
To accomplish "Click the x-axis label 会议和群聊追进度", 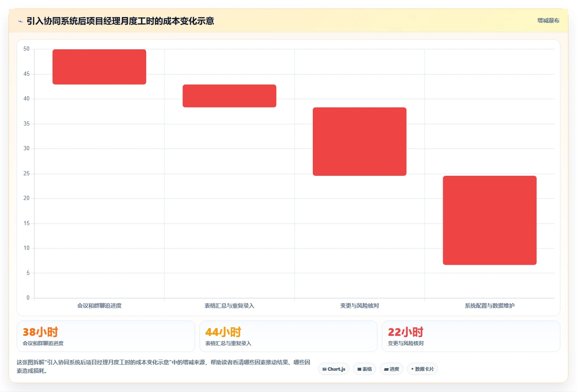I will [x=99, y=306].
